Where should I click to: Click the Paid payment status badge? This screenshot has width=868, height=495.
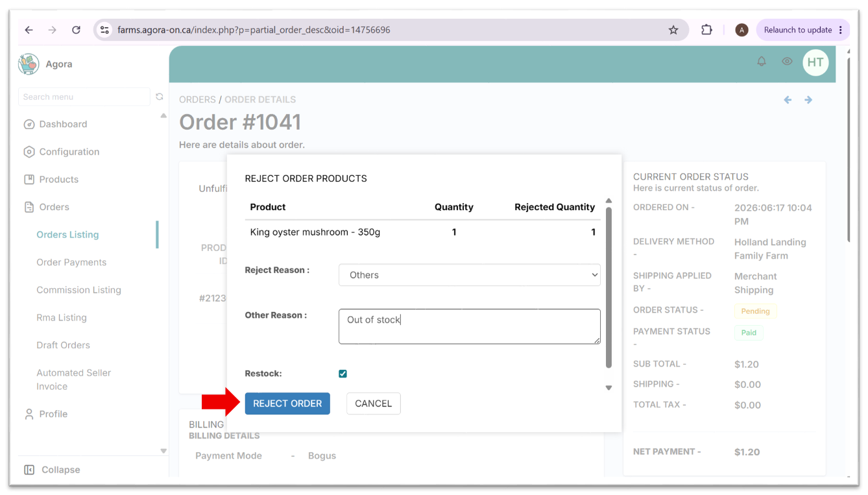point(749,332)
